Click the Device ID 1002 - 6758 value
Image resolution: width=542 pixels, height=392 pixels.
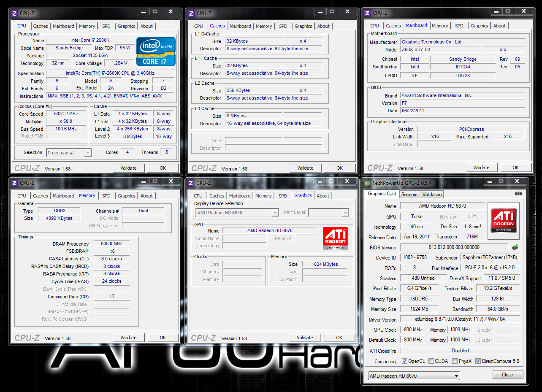pyautogui.click(x=415, y=257)
